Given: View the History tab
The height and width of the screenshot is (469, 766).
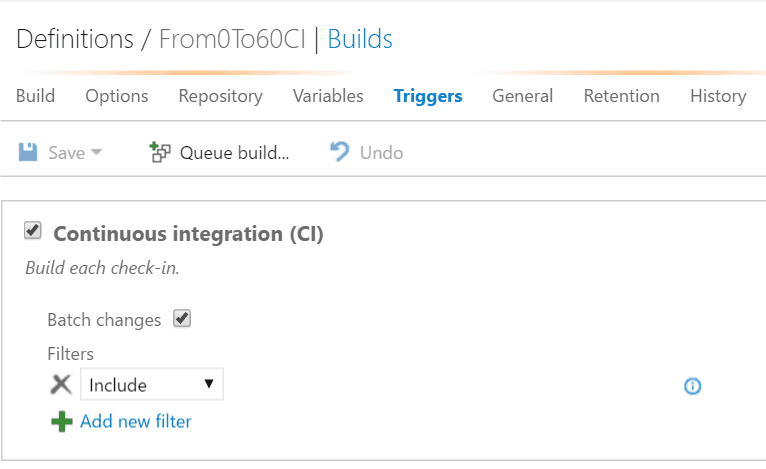Looking at the screenshot, I should (718, 96).
